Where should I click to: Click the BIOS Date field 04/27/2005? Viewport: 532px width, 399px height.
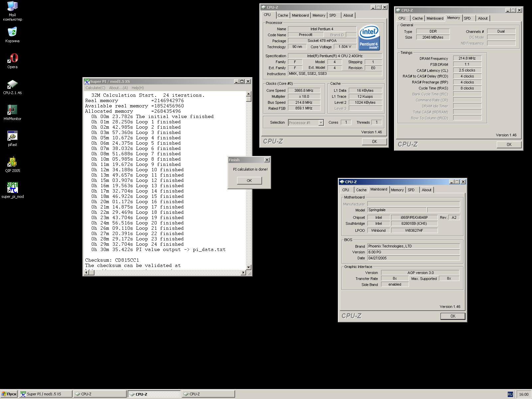414,258
